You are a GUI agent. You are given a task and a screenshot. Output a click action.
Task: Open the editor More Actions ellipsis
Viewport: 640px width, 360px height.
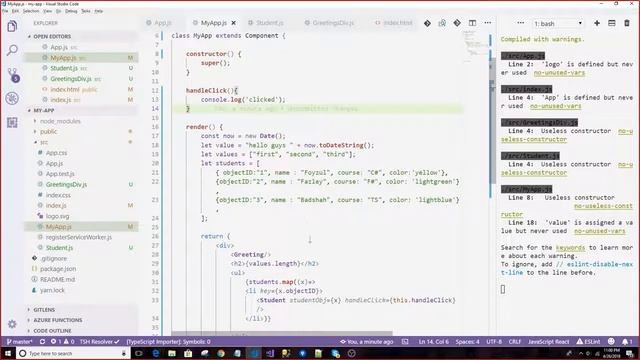tap(488, 23)
